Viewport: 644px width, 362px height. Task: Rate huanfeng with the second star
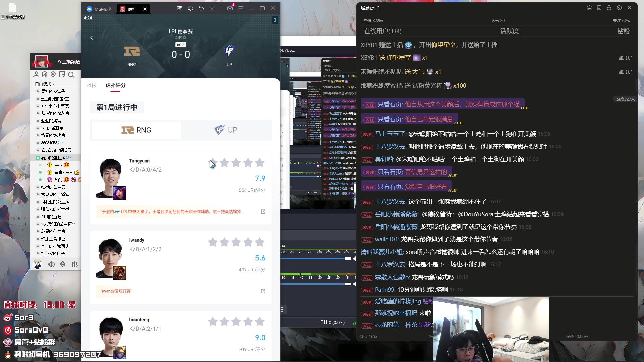[224, 322]
